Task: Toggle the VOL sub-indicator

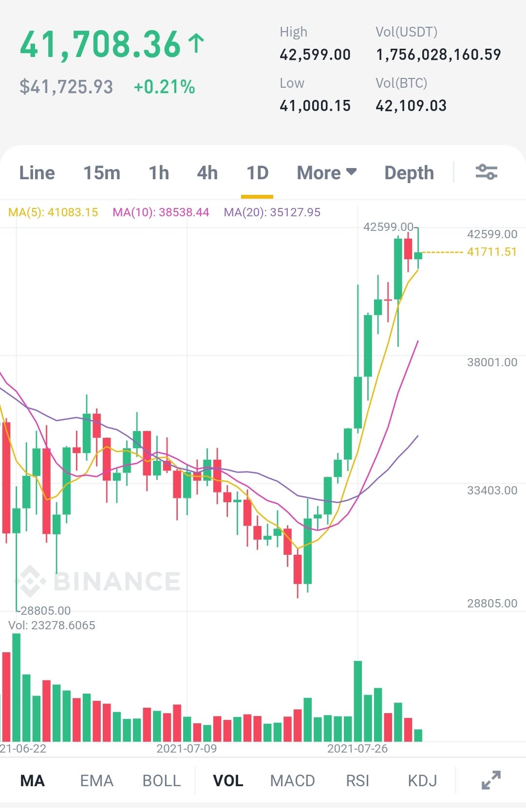Action: [x=228, y=781]
